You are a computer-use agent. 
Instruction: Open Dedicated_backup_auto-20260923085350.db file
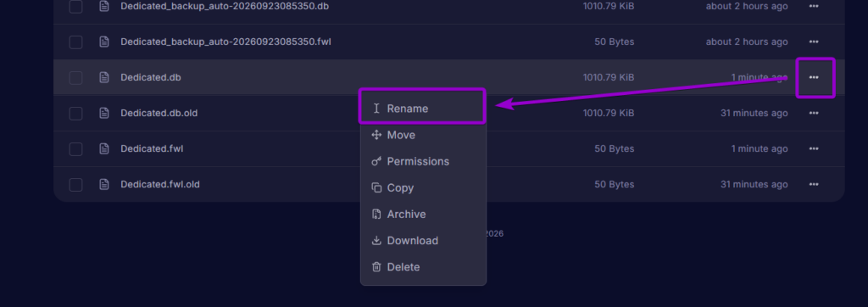click(225, 6)
